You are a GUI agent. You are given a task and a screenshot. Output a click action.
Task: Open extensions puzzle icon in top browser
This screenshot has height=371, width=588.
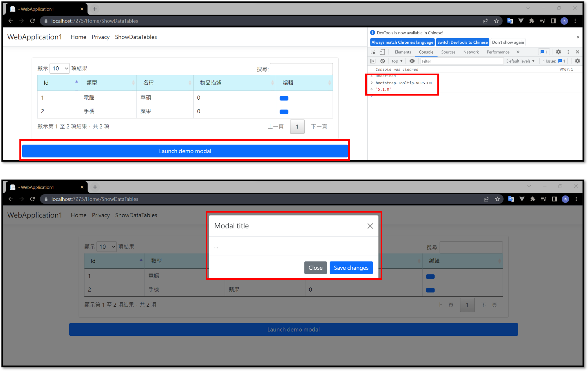532,21
